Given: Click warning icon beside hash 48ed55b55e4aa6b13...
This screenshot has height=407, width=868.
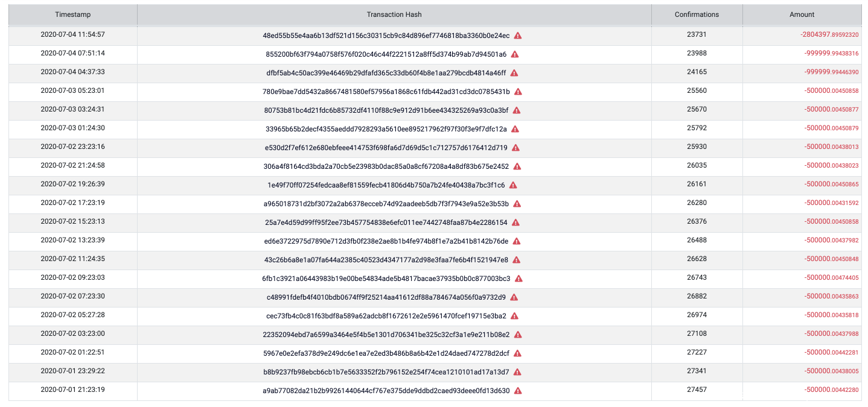Looking at the screenshot, I should (518, 36).
